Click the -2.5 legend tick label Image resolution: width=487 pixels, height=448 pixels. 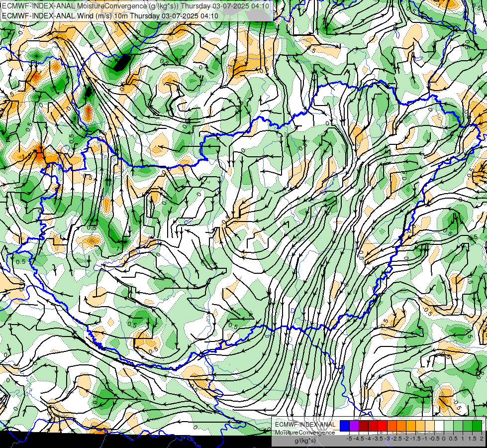tap(396, 439)
